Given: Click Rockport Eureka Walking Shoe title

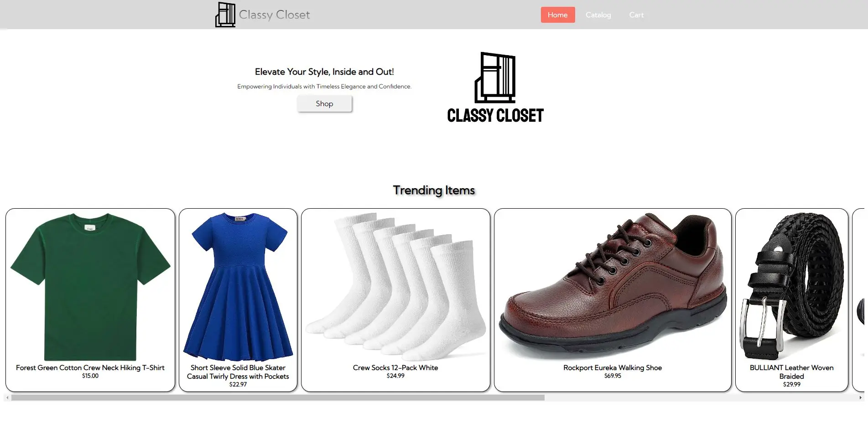Looking at the screenshot, I should 613,368.
